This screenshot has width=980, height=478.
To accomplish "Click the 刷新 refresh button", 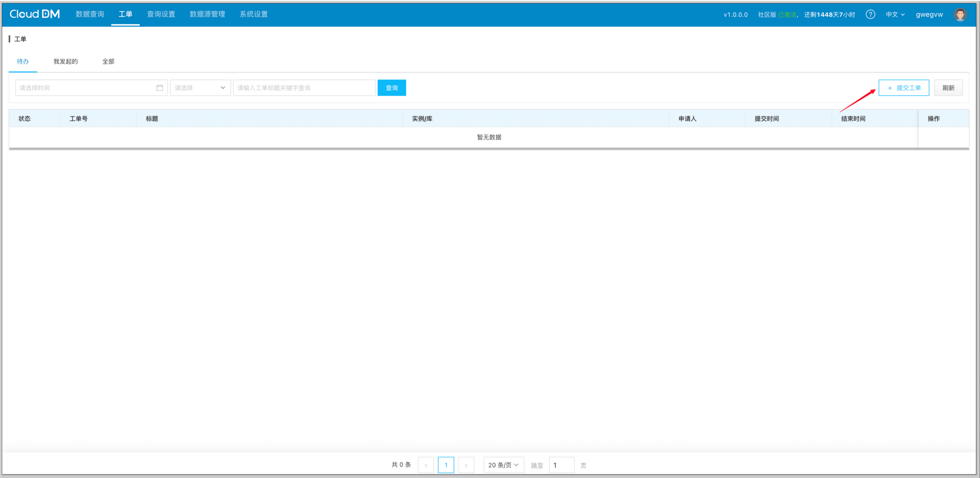I will click(x=948, y=88).
